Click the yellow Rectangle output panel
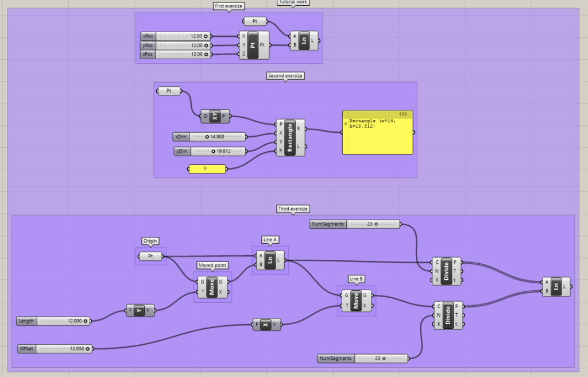Viewport: 588px width, 377px height. tap(378, 132)
